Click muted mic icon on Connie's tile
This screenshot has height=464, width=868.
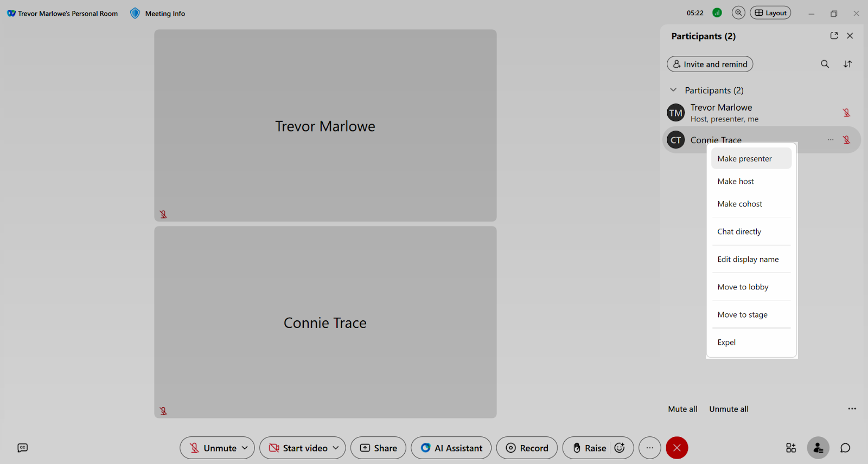pos(163,411)
